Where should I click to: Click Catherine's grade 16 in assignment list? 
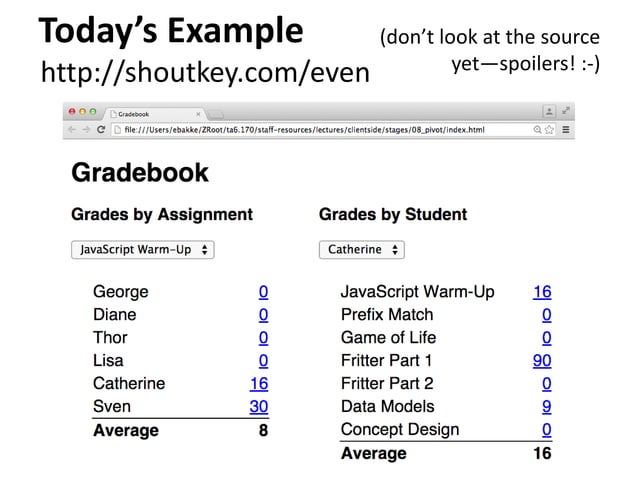click(259, 384)
